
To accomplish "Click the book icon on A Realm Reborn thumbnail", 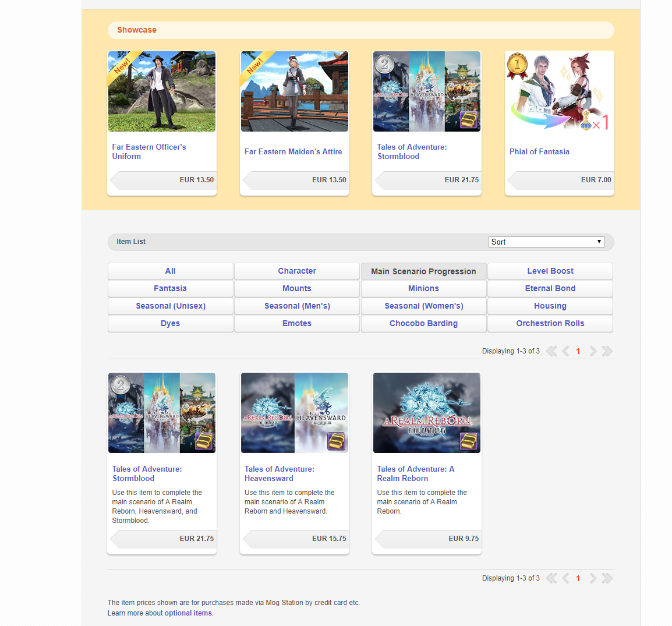I will coord(469,441).
